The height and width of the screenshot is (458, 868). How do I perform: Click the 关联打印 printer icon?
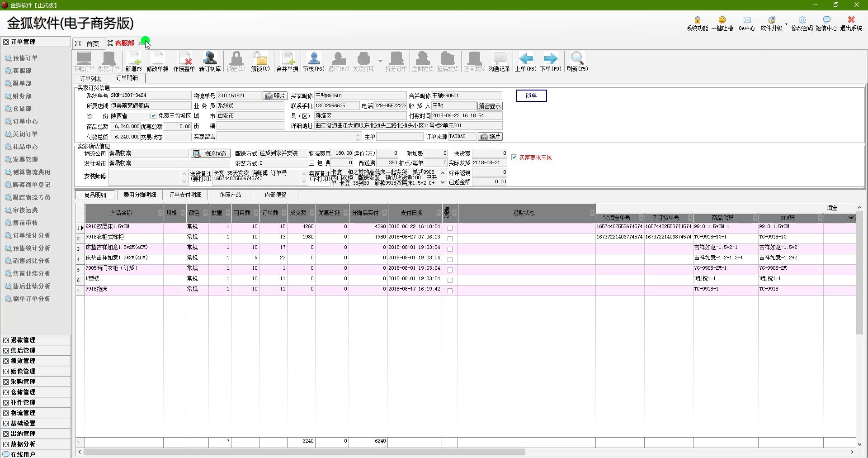363,58
